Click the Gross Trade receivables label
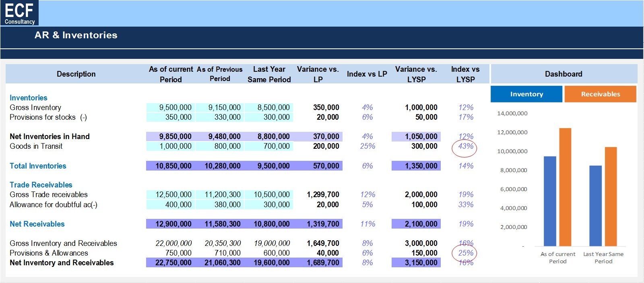The width and height of the screenshot is (644, 283). click(49, 194)
